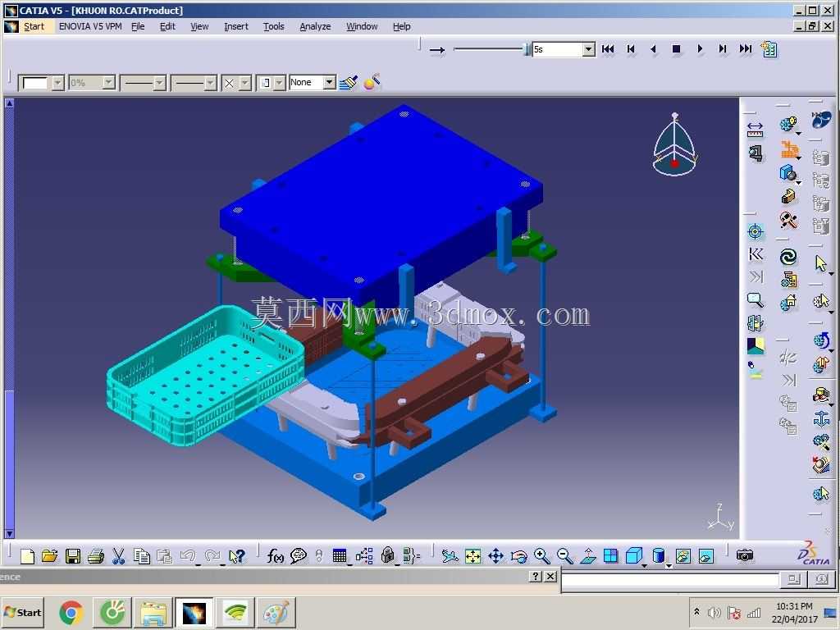Click the target Look At icon
840x630 pixels.
pos(755,231)
